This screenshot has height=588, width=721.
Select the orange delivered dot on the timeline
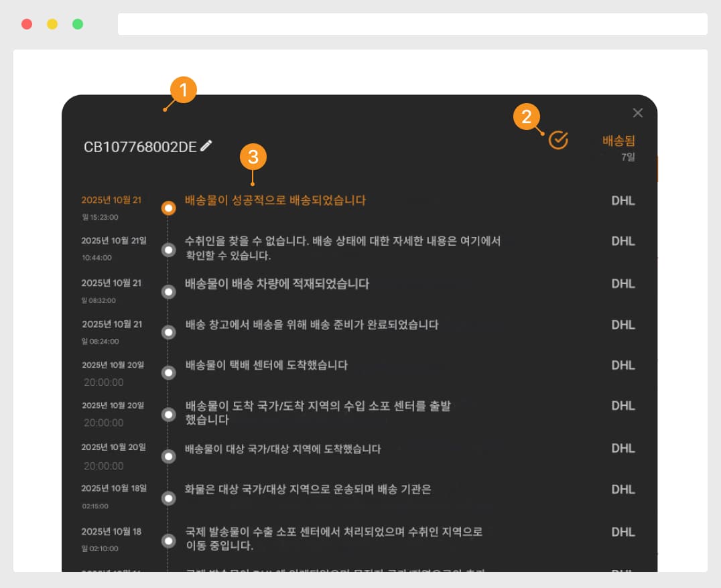click(169, 208)
